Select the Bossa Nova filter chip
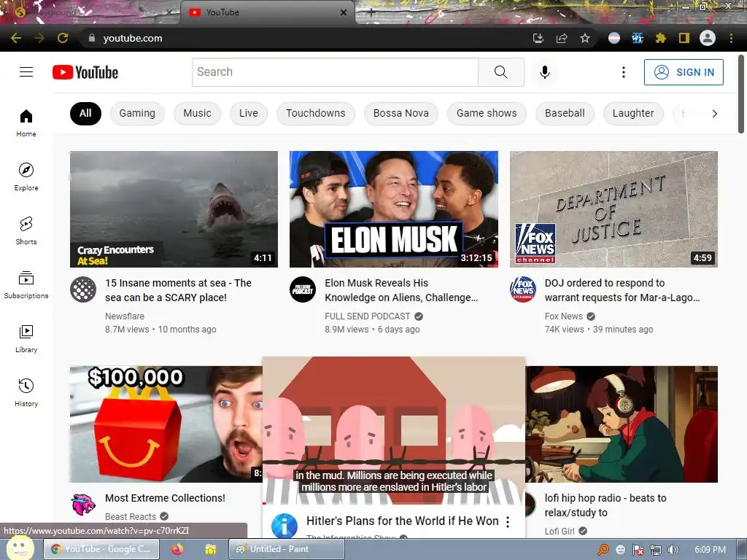747x560 pixels. 401,113
